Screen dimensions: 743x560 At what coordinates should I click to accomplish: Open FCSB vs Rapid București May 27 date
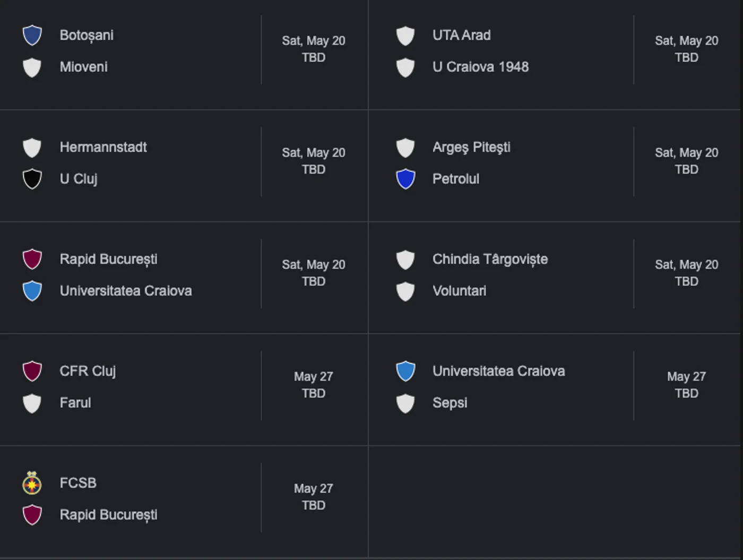[314, 488]
